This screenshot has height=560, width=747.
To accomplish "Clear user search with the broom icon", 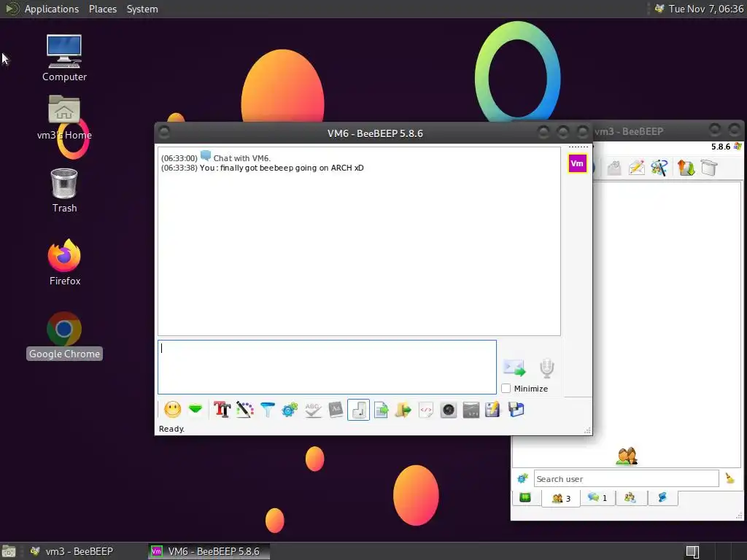I will [729, 478].
